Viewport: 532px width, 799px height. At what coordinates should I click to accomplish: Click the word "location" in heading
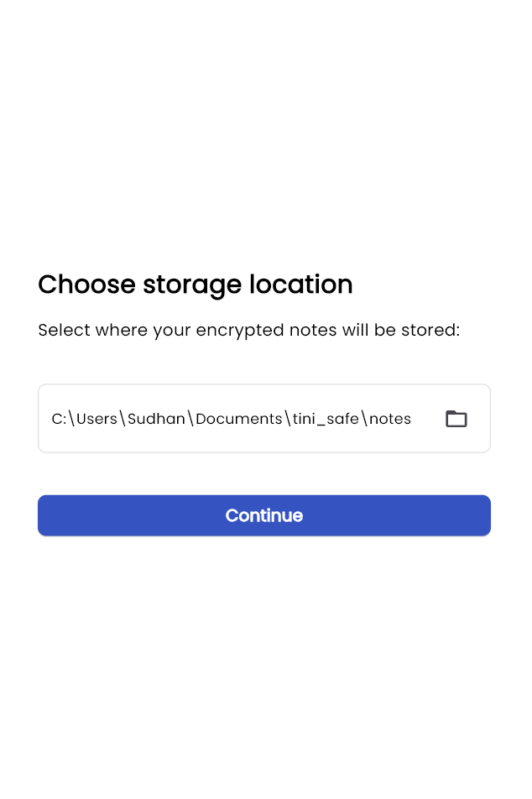pyautogui.click(x=300, y=285)
